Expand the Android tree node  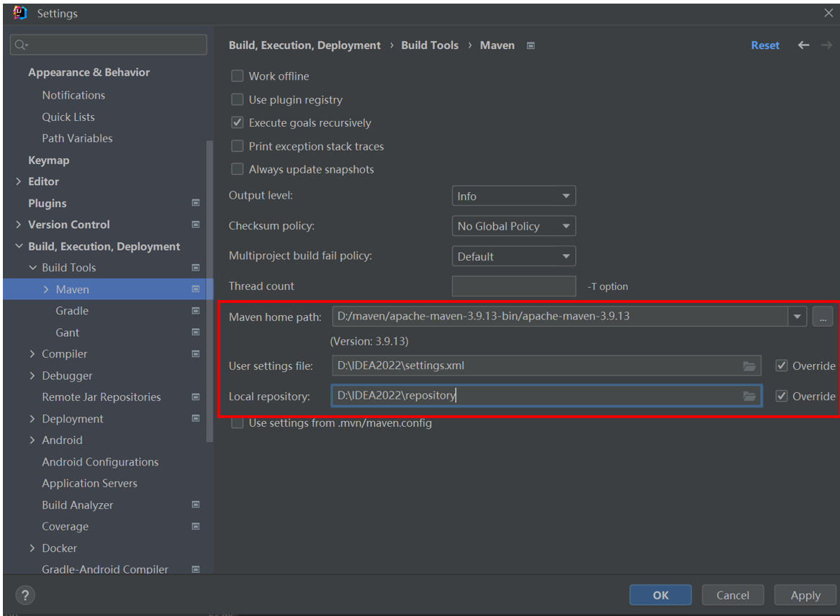point(32,440)
